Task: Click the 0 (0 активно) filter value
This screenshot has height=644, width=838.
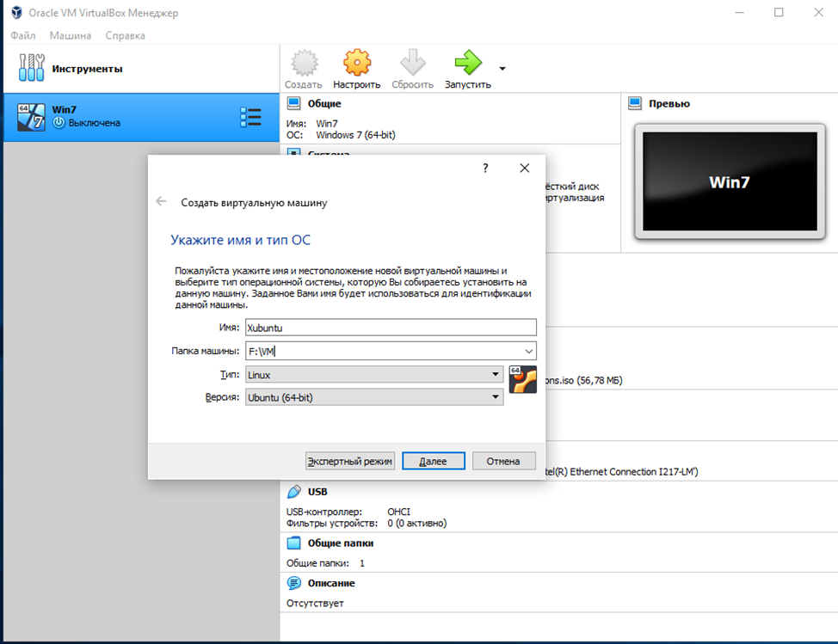Action: (417, 524)
